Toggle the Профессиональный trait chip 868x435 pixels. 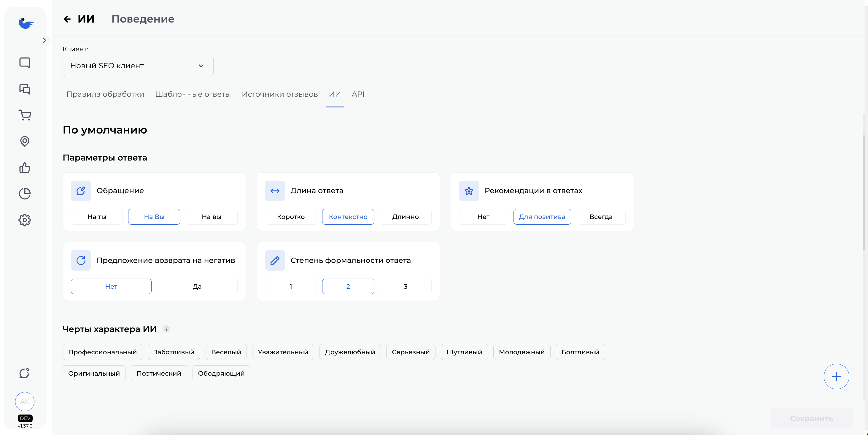pos(102,352)
